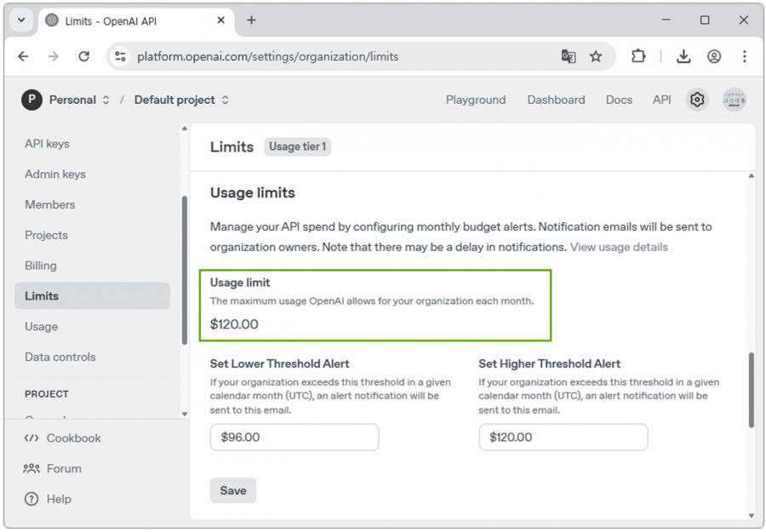Click the browser forward arrow

pos(54,57)
